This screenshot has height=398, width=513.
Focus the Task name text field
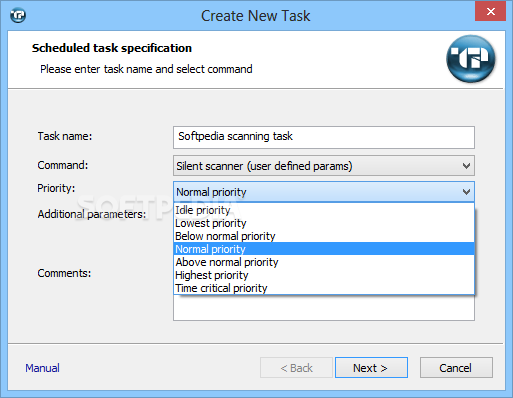click(324, 137)
